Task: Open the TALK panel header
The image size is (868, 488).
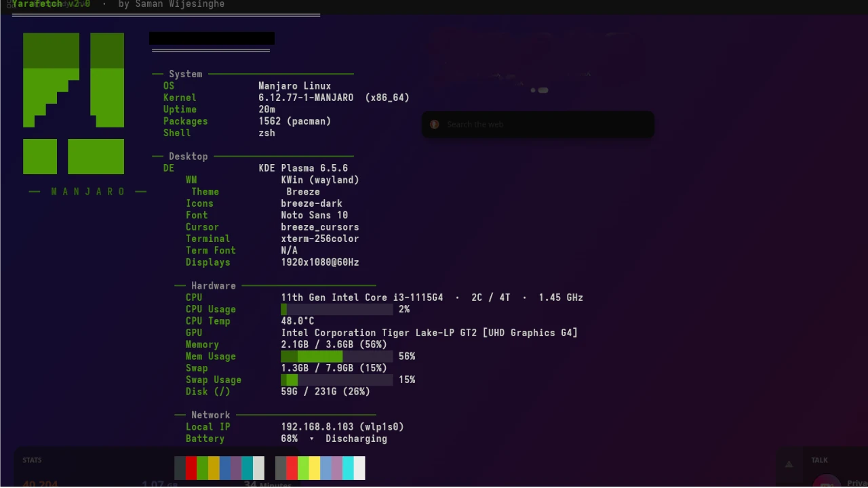Action: (x=819, y=460)
